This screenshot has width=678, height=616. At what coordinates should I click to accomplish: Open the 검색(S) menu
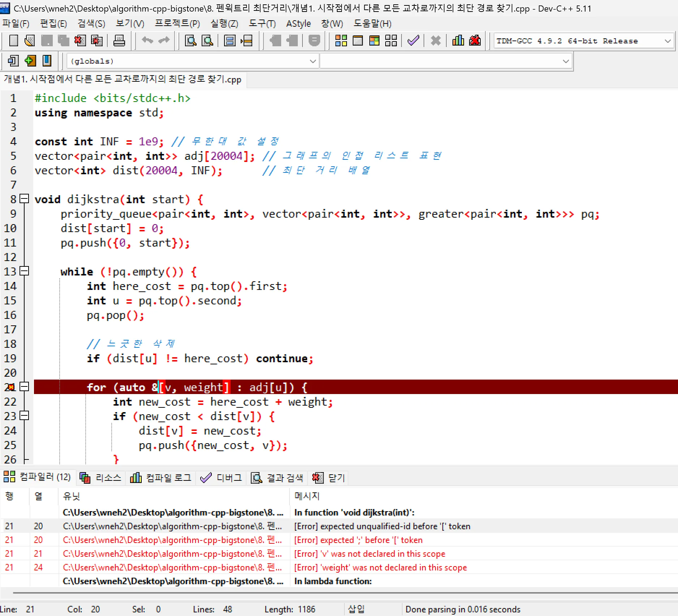[x=91, y=23]
